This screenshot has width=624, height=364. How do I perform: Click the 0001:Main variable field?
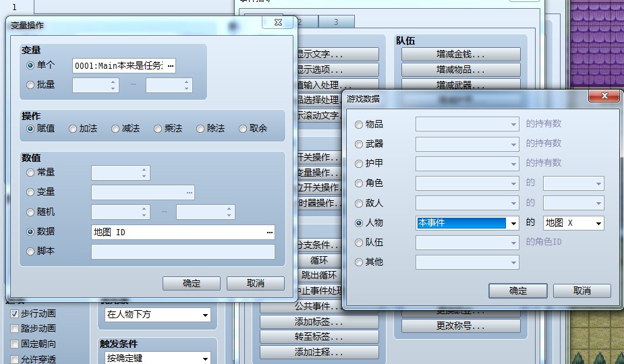[x=123, y=66]
